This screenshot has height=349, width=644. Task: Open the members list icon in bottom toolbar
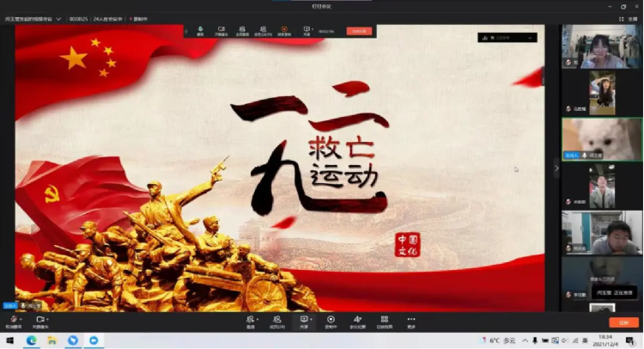(277, 319)
